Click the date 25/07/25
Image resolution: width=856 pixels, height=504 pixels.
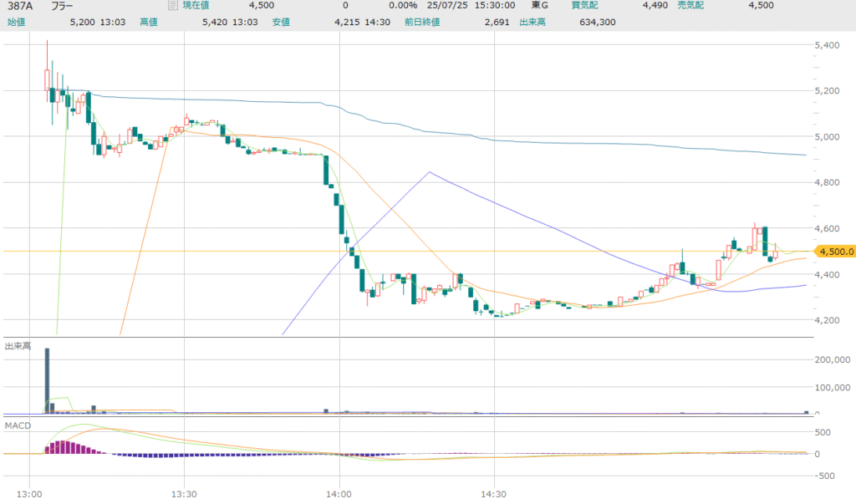tap(447, 6)
